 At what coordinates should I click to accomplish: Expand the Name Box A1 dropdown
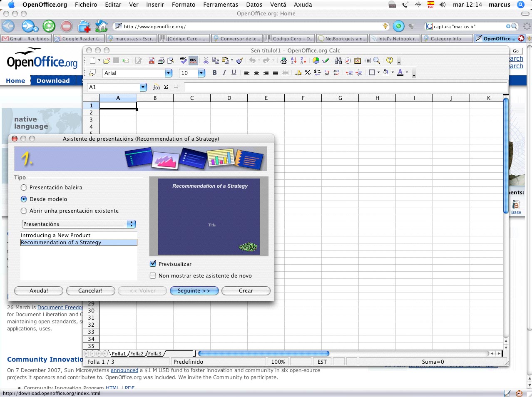click(143, 87)
